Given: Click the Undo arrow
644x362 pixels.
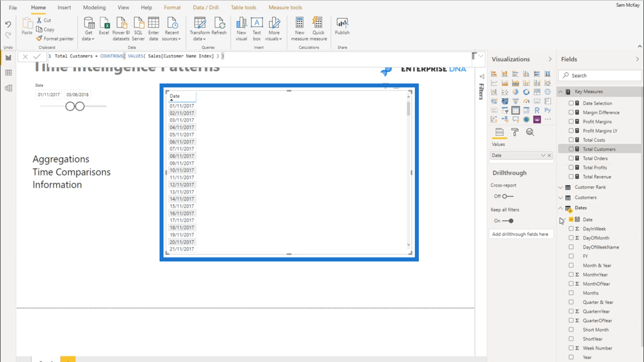Looking at the screenshot, I should (x=8, y=25).
